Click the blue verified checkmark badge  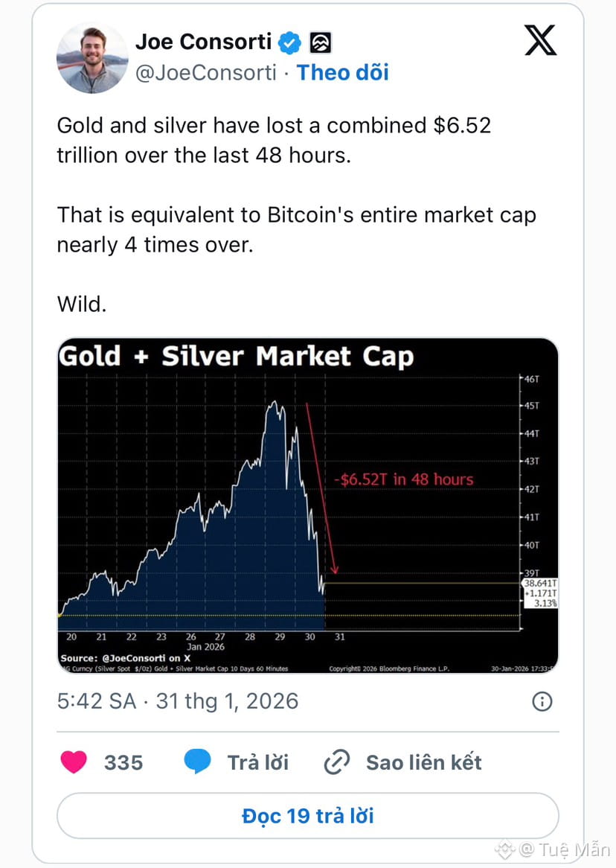tap(289, 43)
